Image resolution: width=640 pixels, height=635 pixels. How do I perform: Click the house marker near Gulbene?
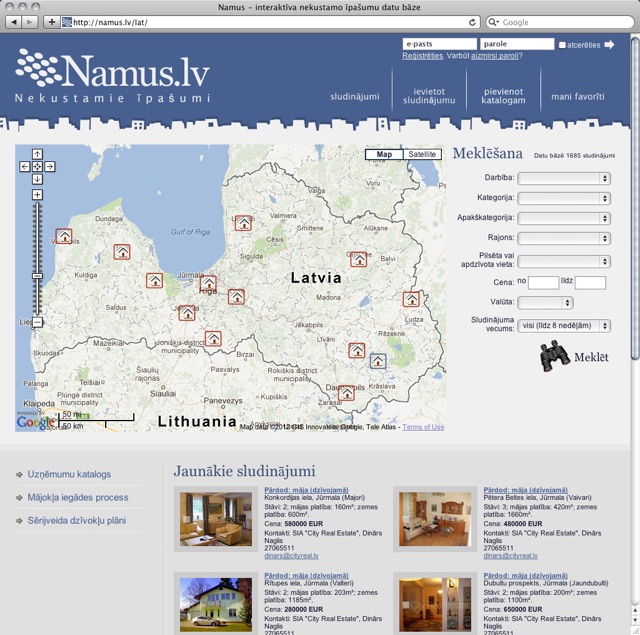click(359, 259)
